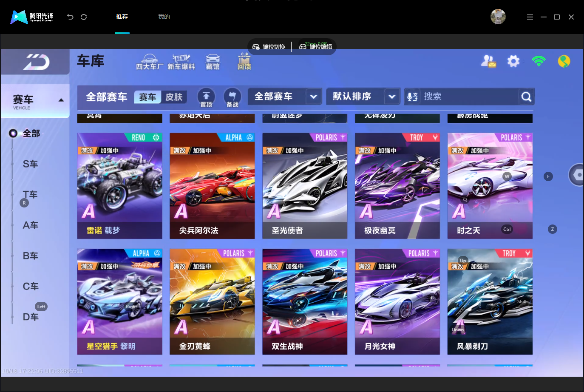Select the C车 category

coord(30,287)
